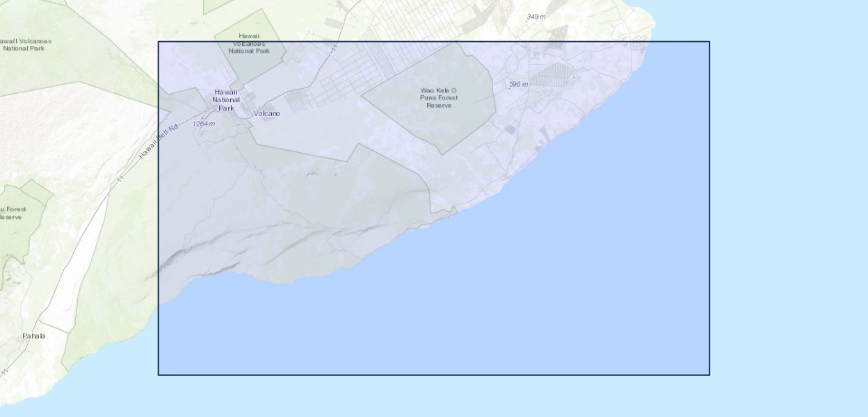The width and height of the screenshot is (868, 417).
Task: Click the route 11 marker beside Hawaii Belt Rd
Action: pos(120,179)
